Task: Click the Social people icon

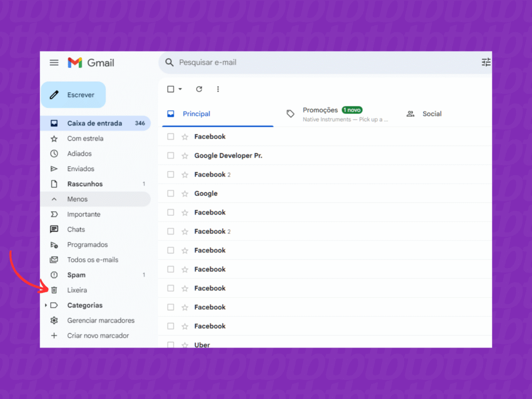Action: [411, 114]
